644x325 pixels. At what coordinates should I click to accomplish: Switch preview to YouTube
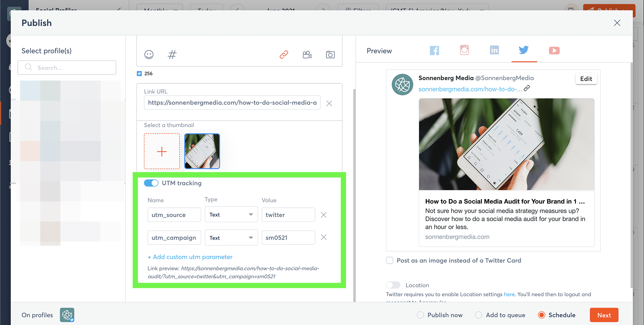[554, 50]
